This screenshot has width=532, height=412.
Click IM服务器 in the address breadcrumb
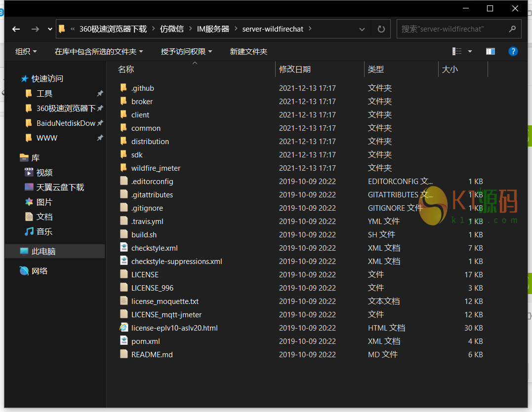tap(213, 29)
